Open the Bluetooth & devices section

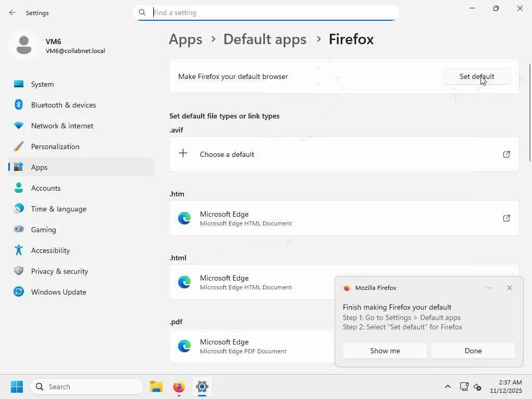click(63, 105)
